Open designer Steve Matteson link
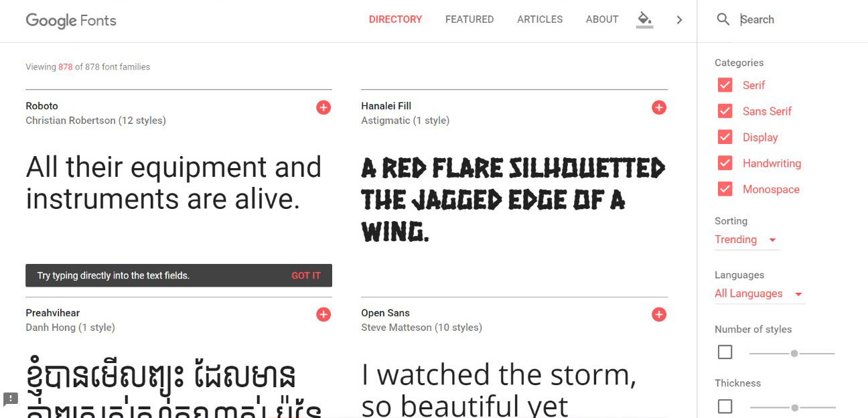The image size is (868, 418). (396, 328)
